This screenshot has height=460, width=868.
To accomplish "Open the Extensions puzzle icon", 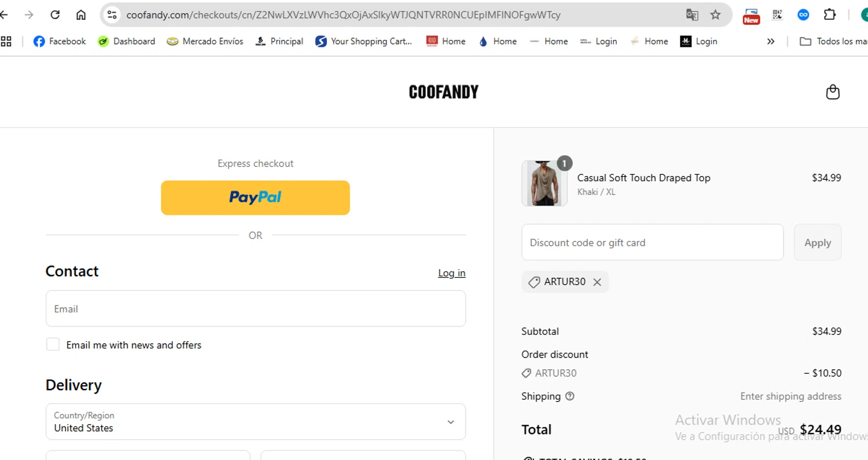I will tap(830, 15).
